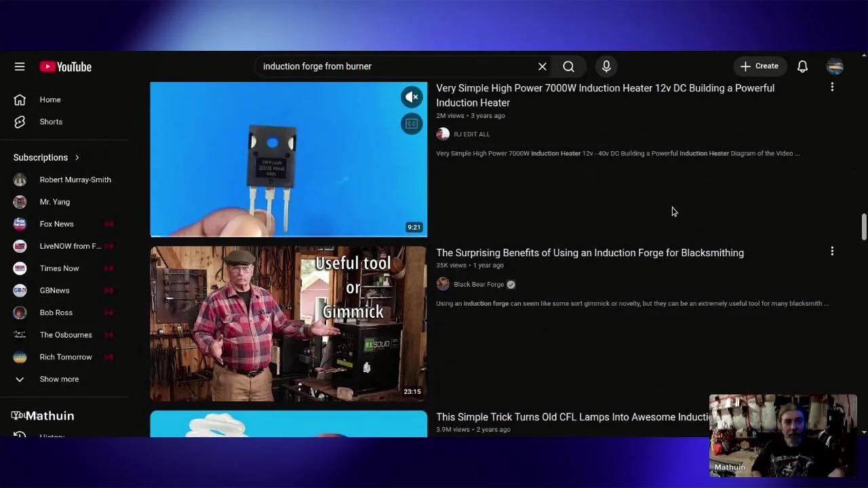Click the YouTube logo
Image resolution: width=868 pixels, height=488 pixels.
[x=66, y=66]
